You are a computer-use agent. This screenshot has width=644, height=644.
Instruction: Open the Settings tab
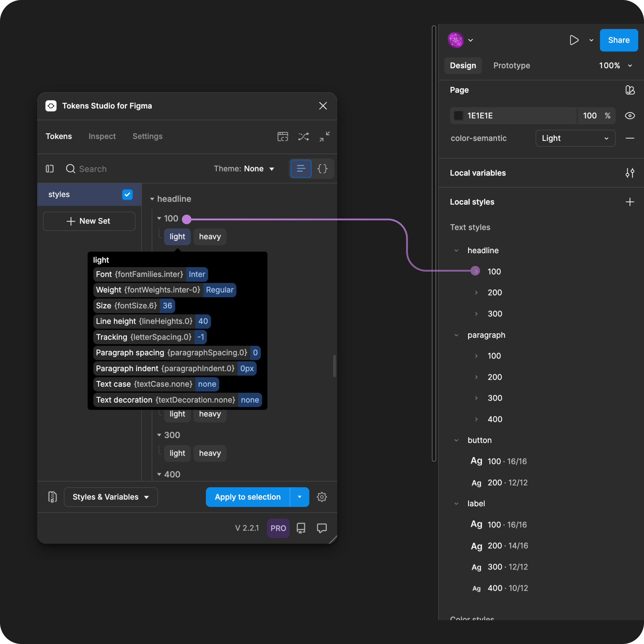pyautogui.click(x=147, y=136)
